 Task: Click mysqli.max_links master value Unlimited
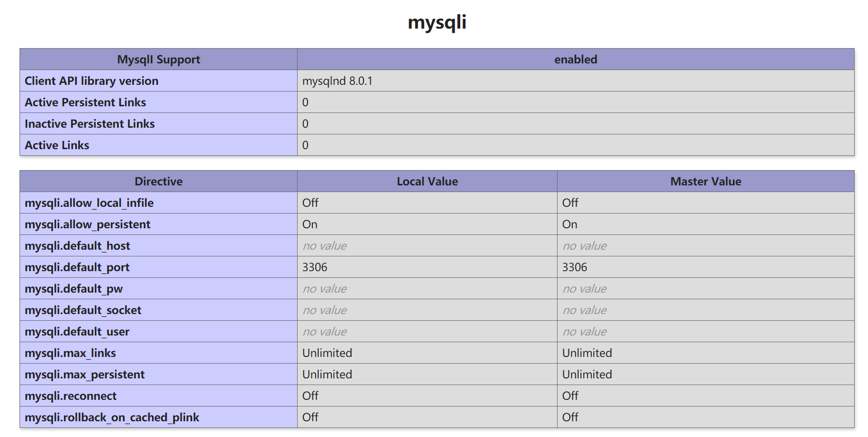point(587,353)
